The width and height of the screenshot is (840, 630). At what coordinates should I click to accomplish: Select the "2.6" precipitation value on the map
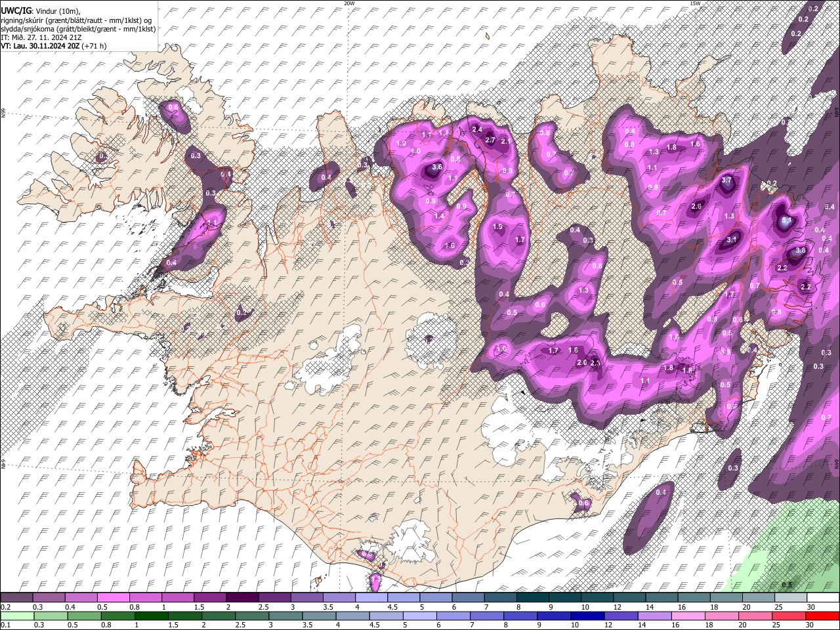[x=697, y=206]
